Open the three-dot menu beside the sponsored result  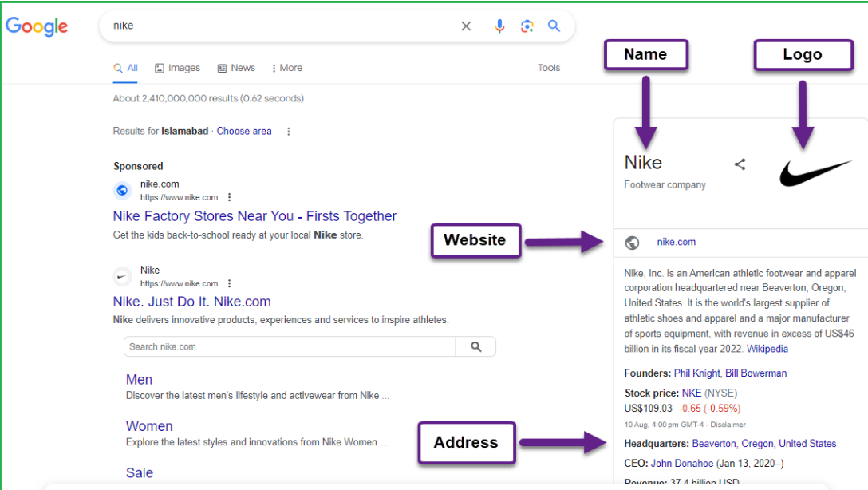[229, 197]
